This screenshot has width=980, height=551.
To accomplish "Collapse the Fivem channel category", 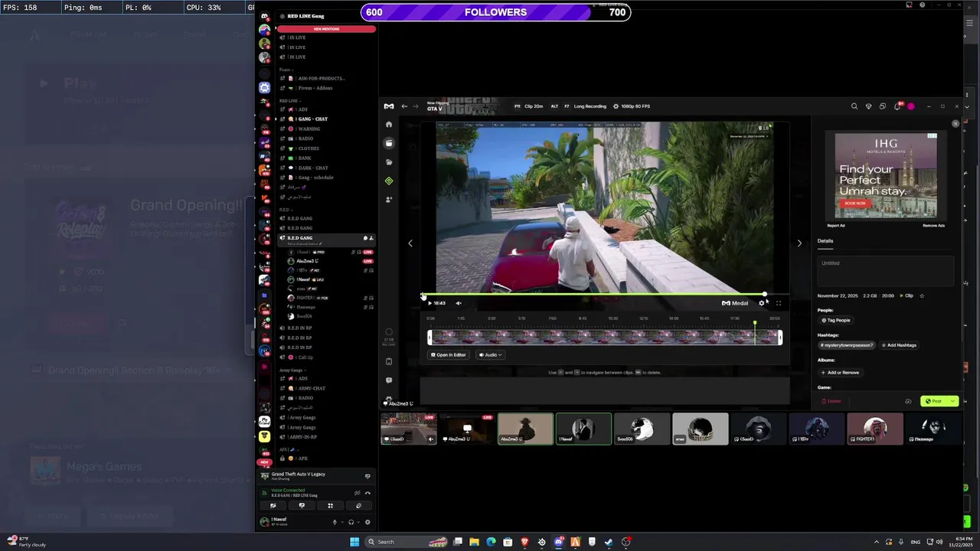I will pyautogui.click(x=286, y=70).
